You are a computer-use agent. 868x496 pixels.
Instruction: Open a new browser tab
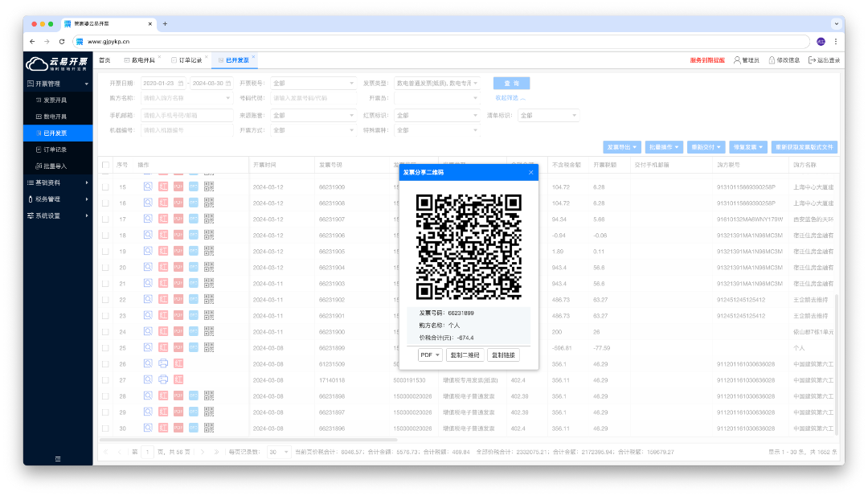pyautogui.click(x=165, y=24)
